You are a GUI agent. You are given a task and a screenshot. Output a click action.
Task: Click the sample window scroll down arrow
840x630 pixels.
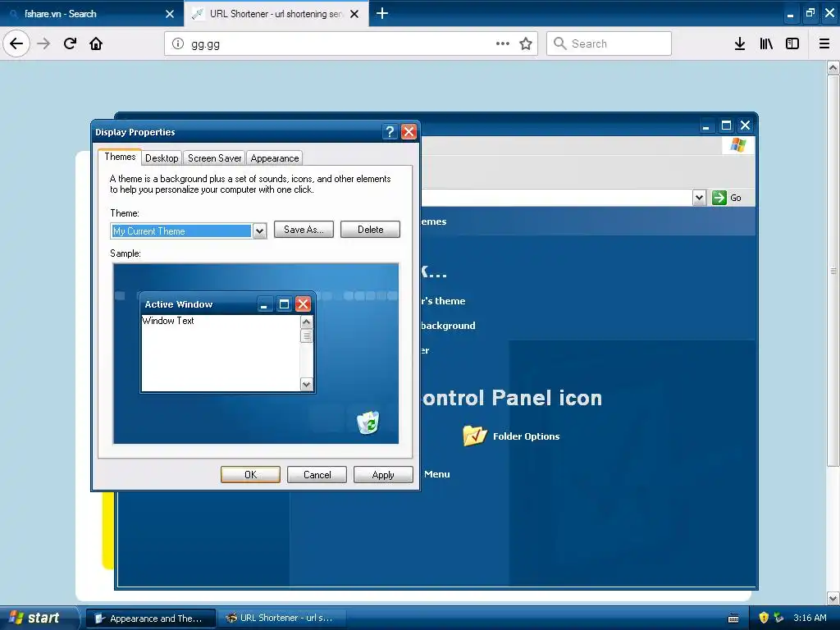tap(307, 384)
